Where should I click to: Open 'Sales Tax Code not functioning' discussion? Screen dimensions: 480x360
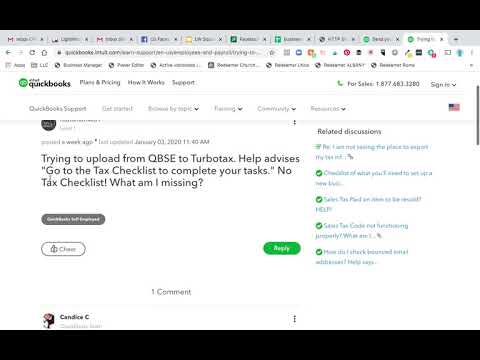[362, 230]
